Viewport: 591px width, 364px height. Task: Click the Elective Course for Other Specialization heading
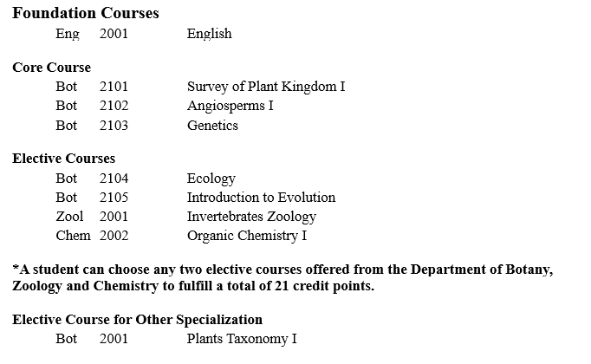pos(137,320)
